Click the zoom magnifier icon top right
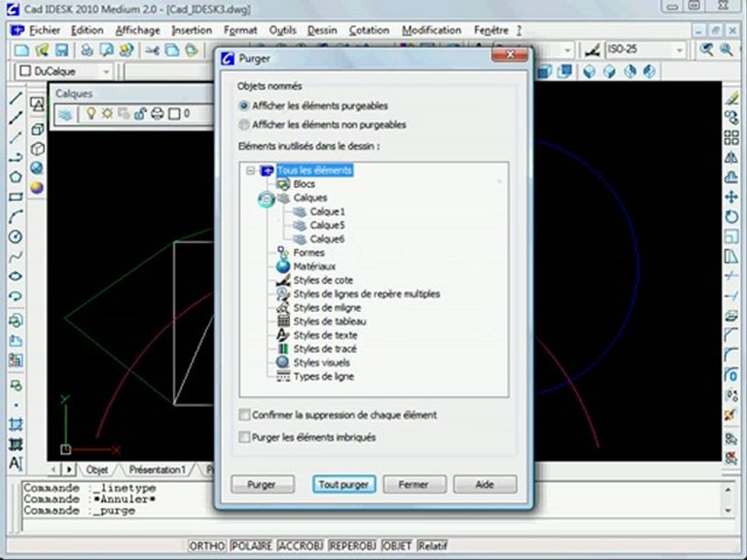 pyautogui.click(x=726, y=50)
